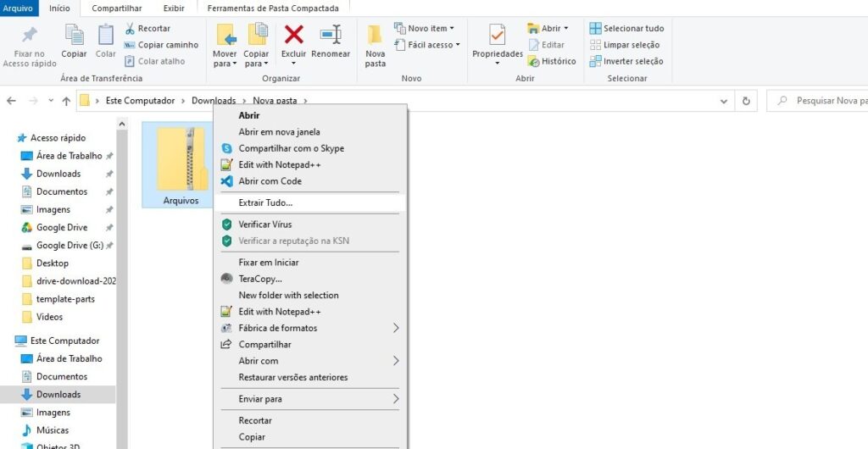Choose New folder with selection
Image resolution: width=868 pixels, height=449 pixels.
click(x=310, y=296)
